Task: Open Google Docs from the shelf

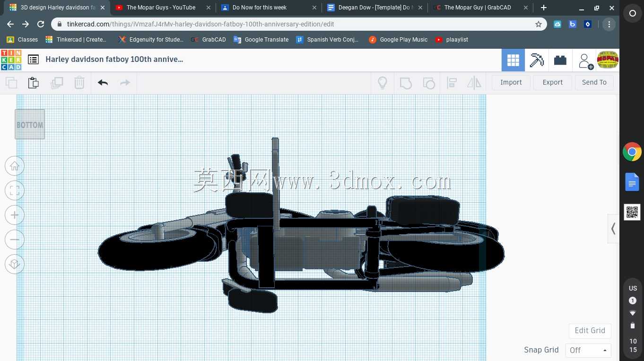Action: (x=632, y=182)
